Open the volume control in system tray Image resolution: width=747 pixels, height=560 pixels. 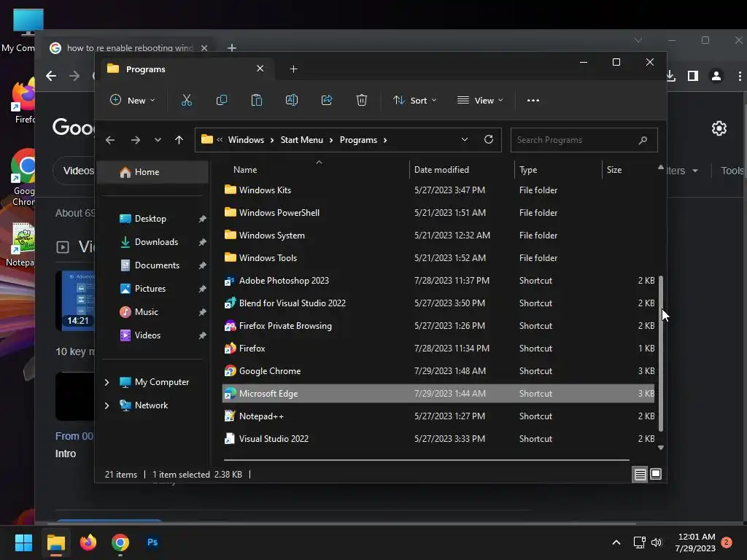coord(657,542)
